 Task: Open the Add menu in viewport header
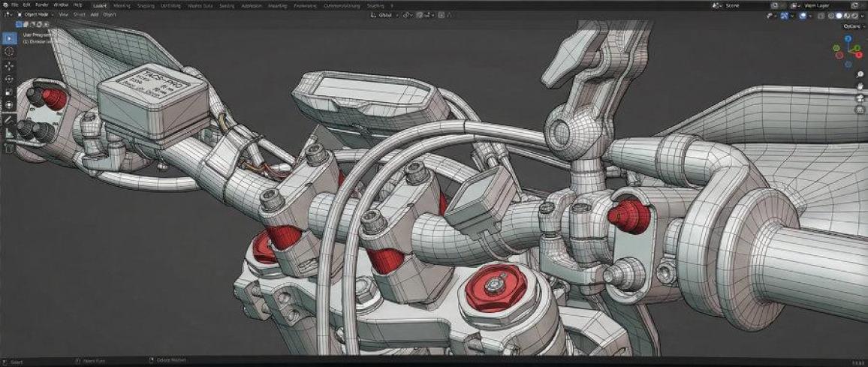coord(94,14)
